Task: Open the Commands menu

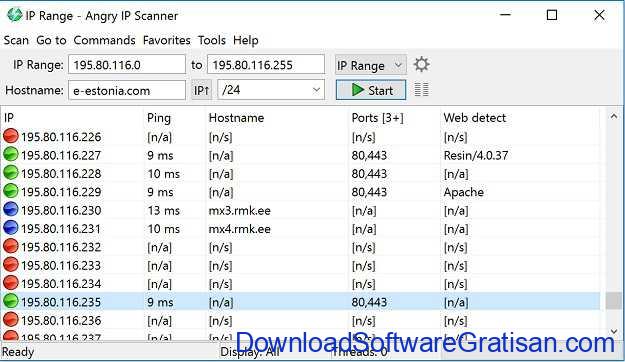Action: click(104, 40)
